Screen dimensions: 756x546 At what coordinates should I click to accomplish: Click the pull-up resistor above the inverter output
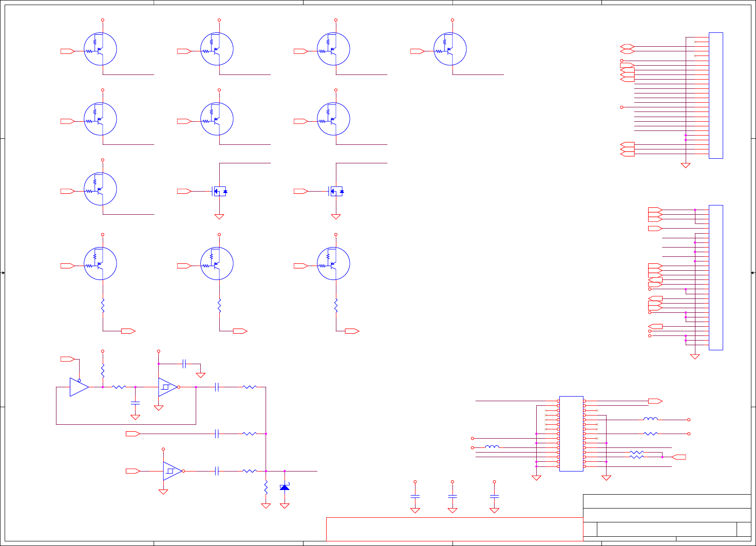point(103,371)
